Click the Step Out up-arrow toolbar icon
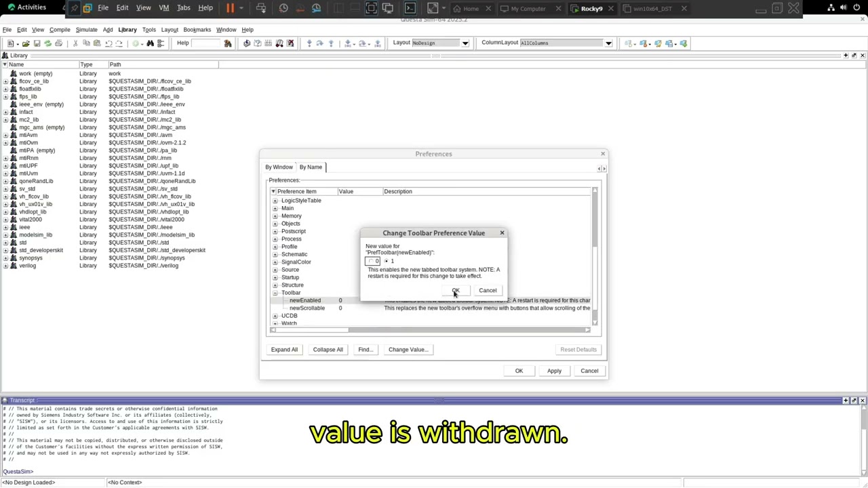Viewport: 868px width, 488px height. click(331, 43)
